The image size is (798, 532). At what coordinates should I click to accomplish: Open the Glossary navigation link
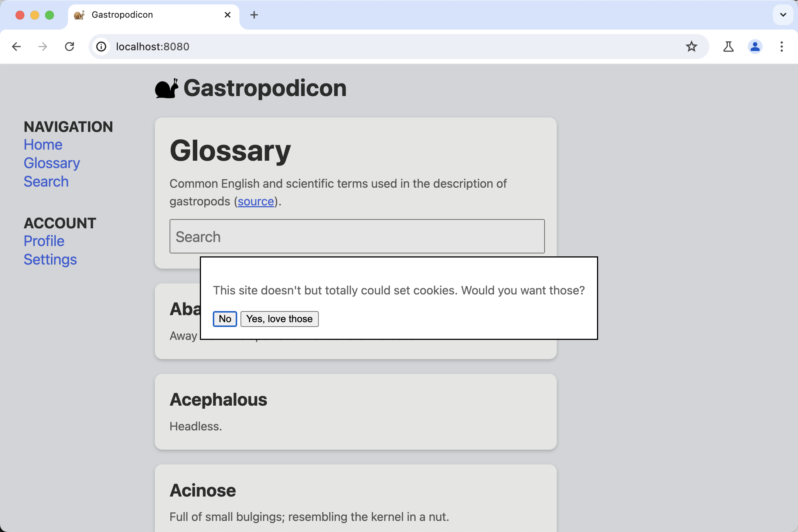coord(52,163)
